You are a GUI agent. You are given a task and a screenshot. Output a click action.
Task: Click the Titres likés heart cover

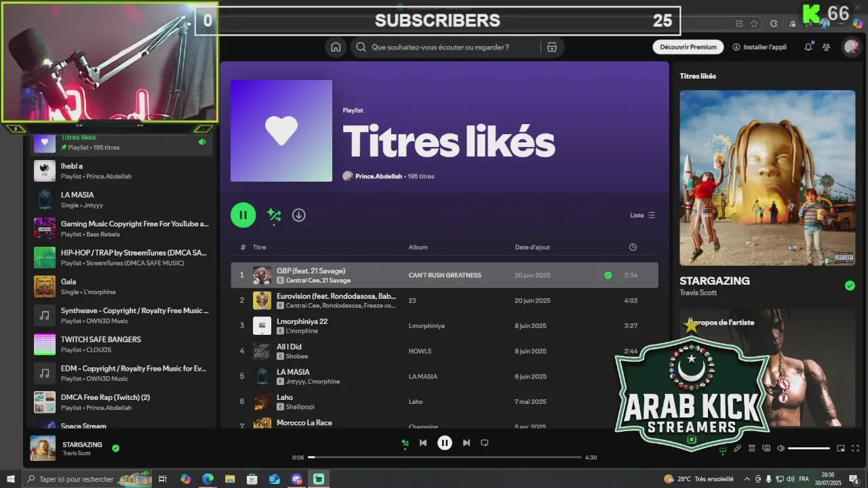click(x=281, y=131)
